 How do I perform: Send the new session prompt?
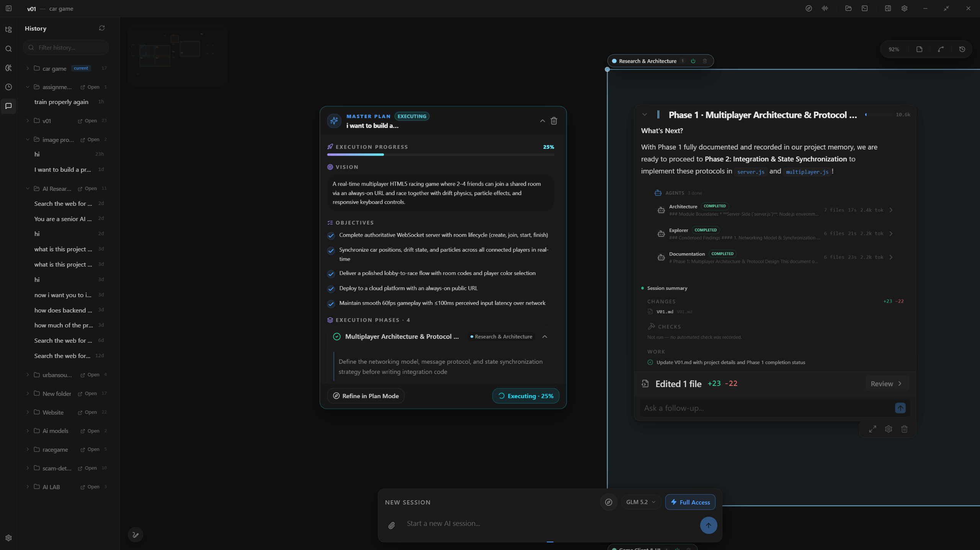coord(709,526)
